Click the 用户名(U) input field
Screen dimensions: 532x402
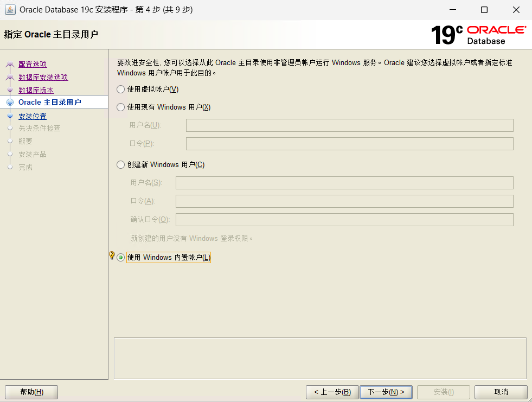tap(349, 125)
